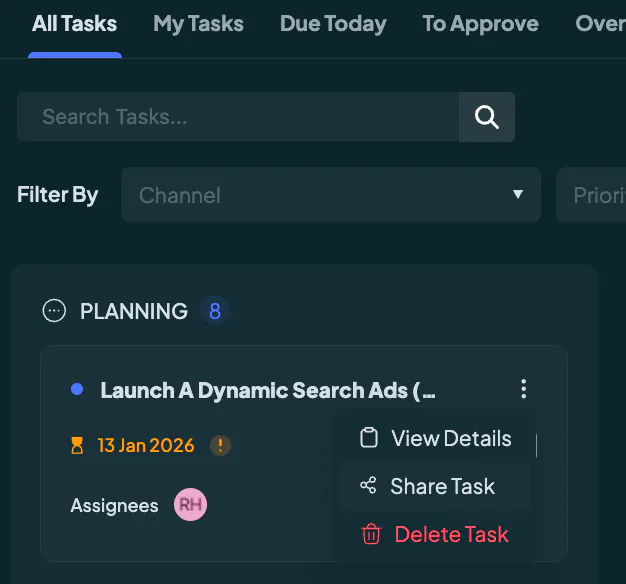626x584 pixels.
Task: Click the hourglass due date icon
Action: click(77, 445)
